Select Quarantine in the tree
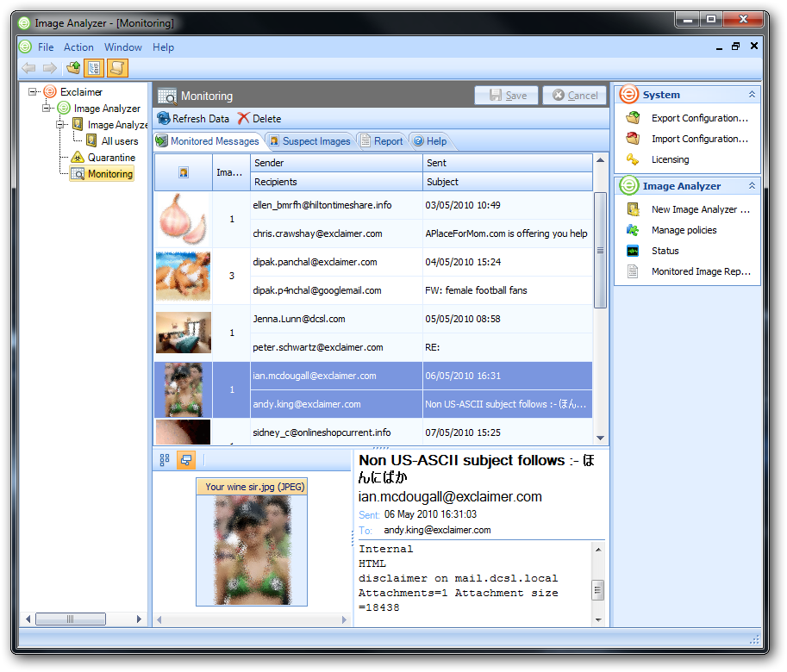The height and width of the screenshot is (672, 787). point(111,158)
